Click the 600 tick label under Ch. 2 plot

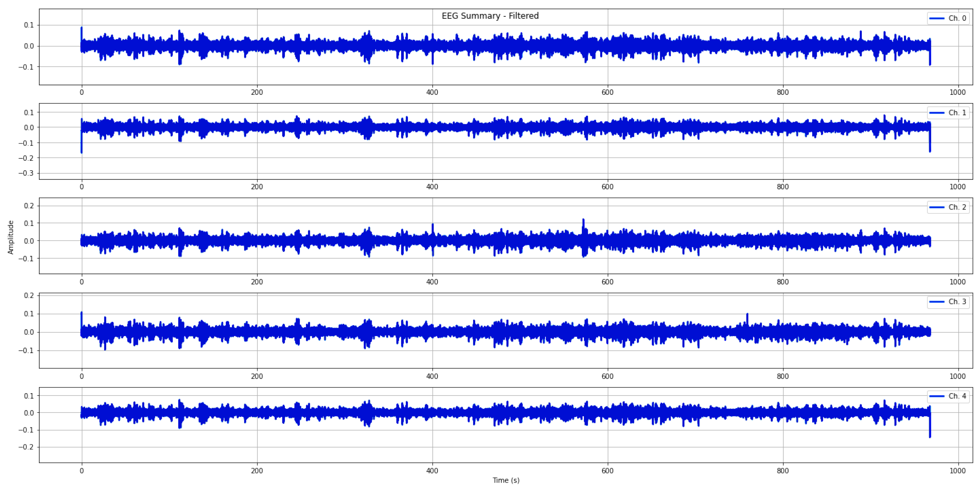pos(607,282)
